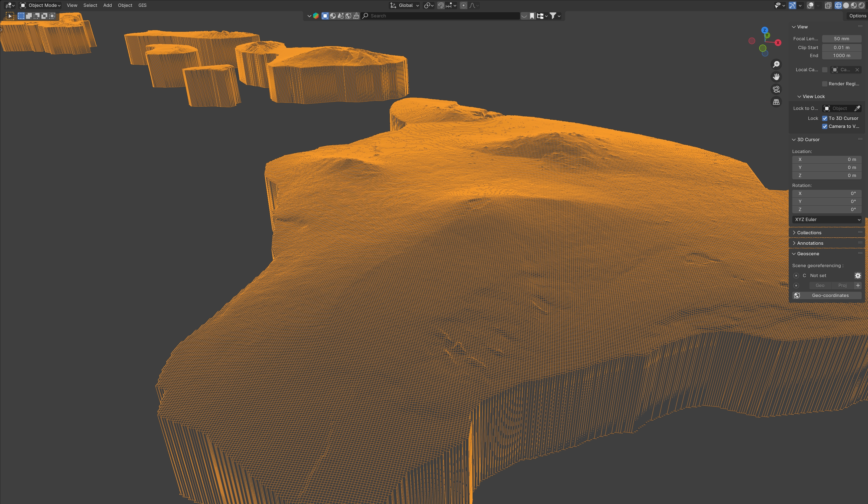Disable Camera to View lock
Screen dimensions: 868x504
[x=825, y=127]
